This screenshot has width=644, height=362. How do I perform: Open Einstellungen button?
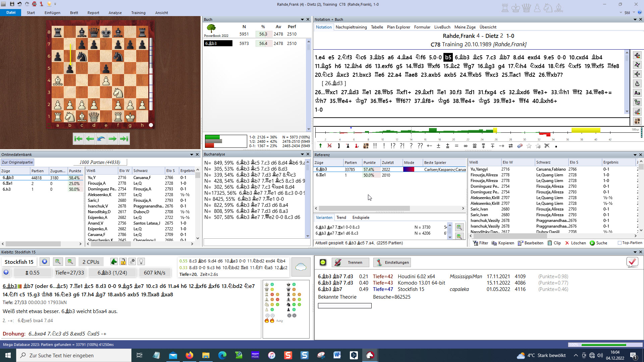(392, 262)
